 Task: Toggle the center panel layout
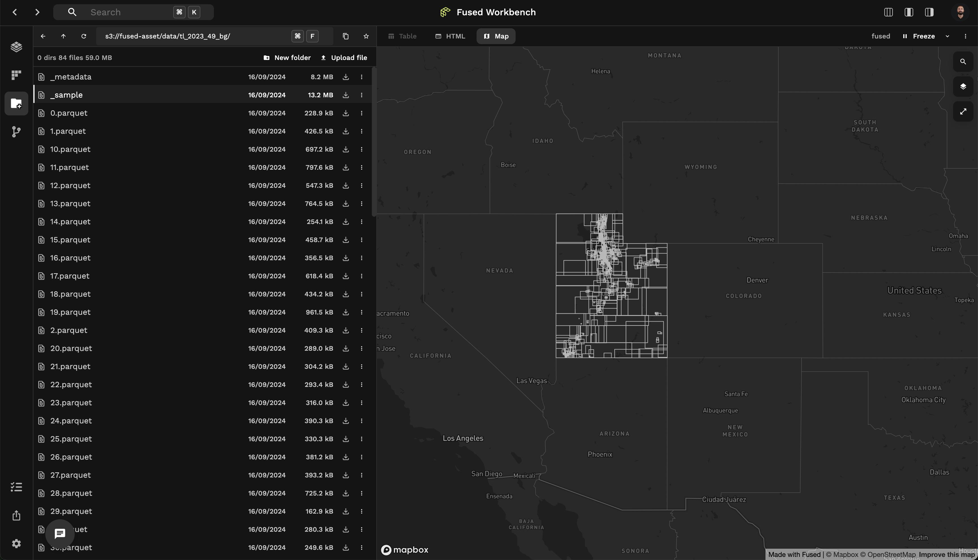click(x=909, y=12)
